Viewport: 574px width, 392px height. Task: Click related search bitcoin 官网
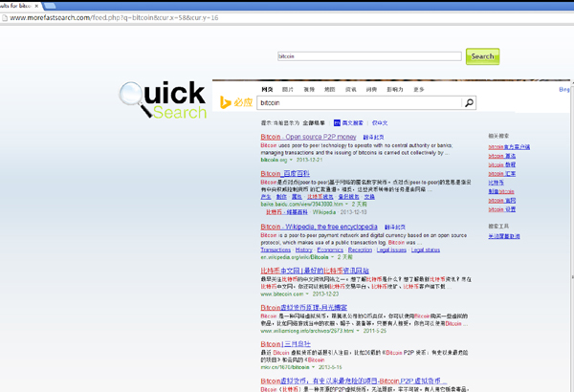502,201
